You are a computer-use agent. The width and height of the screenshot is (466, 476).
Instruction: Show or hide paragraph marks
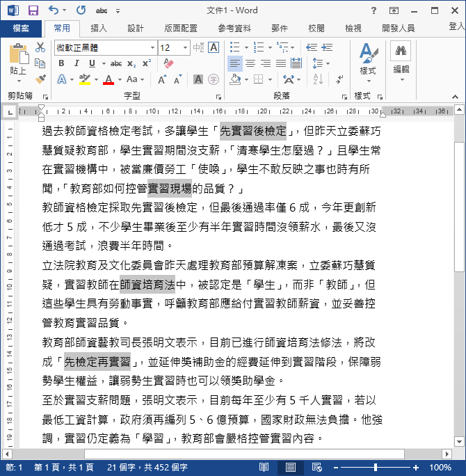point(339,79)
